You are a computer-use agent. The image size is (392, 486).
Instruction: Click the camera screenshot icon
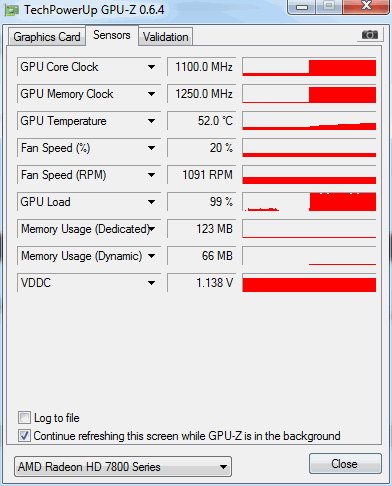click(369, 35)
